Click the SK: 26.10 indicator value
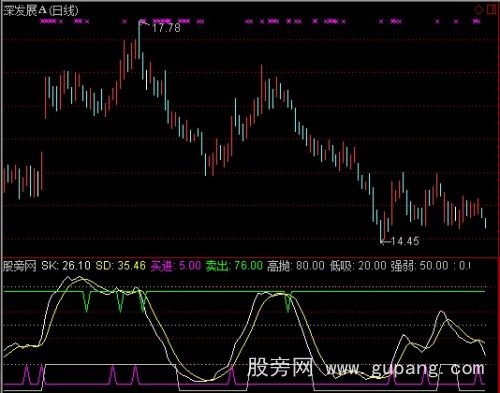 pos(66,266)
